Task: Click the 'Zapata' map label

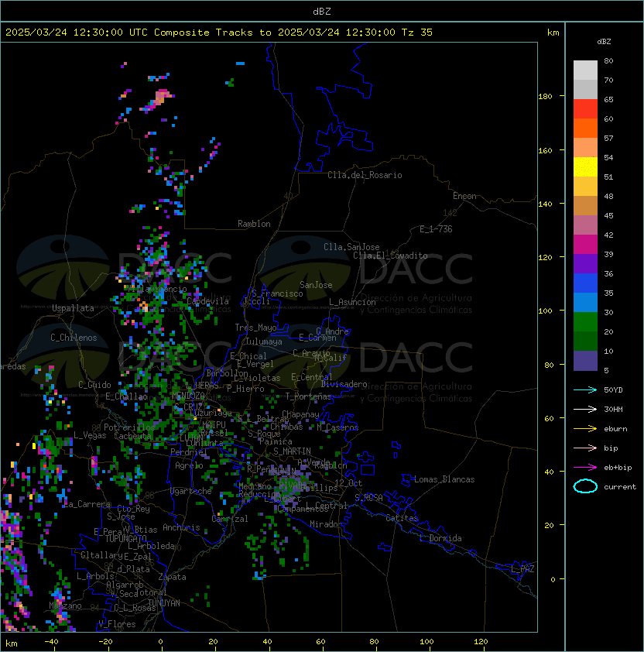Action: 172,577
